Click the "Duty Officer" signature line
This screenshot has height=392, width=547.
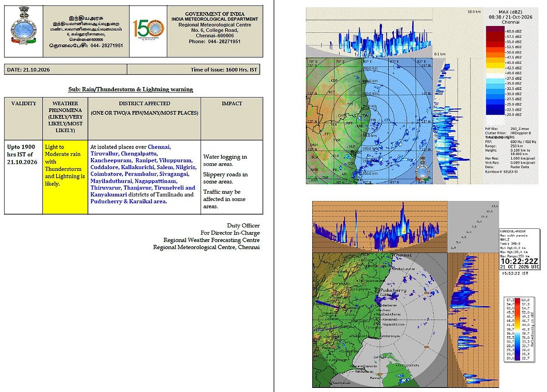click(x=243, y=226)
